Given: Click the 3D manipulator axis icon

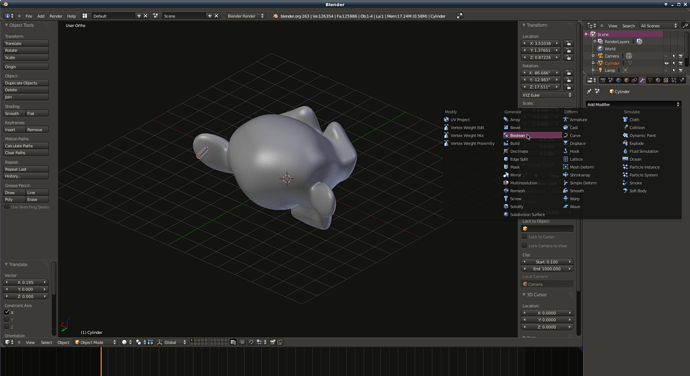Looking at the screenshot, I should coord(159,342).
